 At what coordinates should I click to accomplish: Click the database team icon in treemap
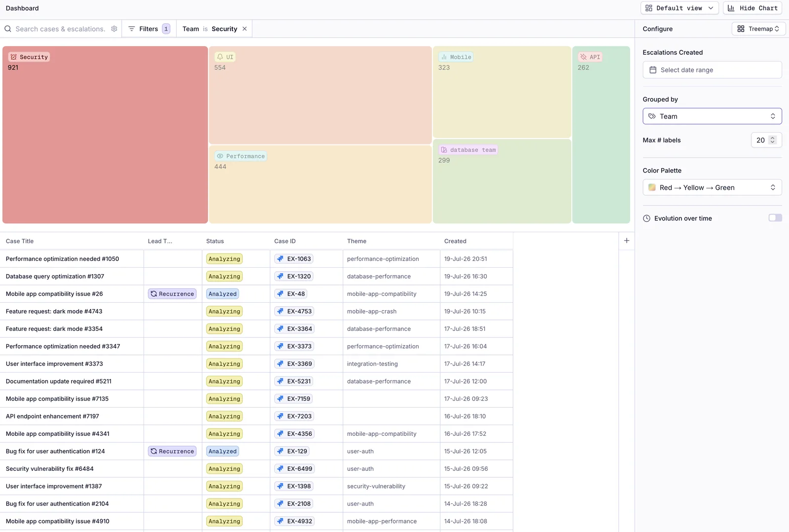(444, 150)
